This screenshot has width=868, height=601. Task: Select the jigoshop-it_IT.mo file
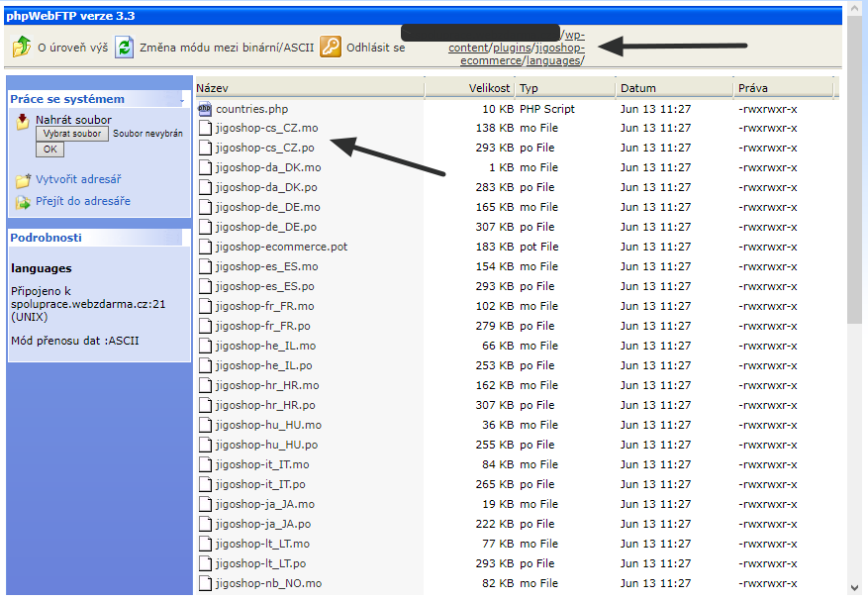click(x=262, y=464)
